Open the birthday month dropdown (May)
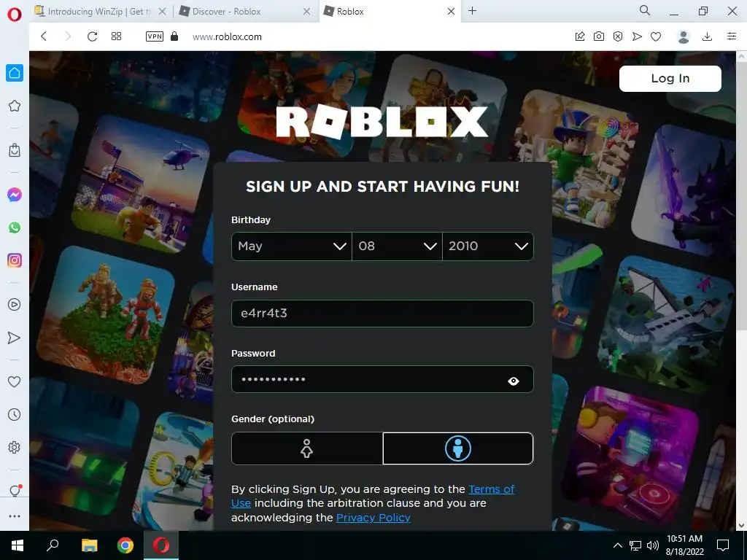Viewport: 747px width, 560px height. (292, 246)
